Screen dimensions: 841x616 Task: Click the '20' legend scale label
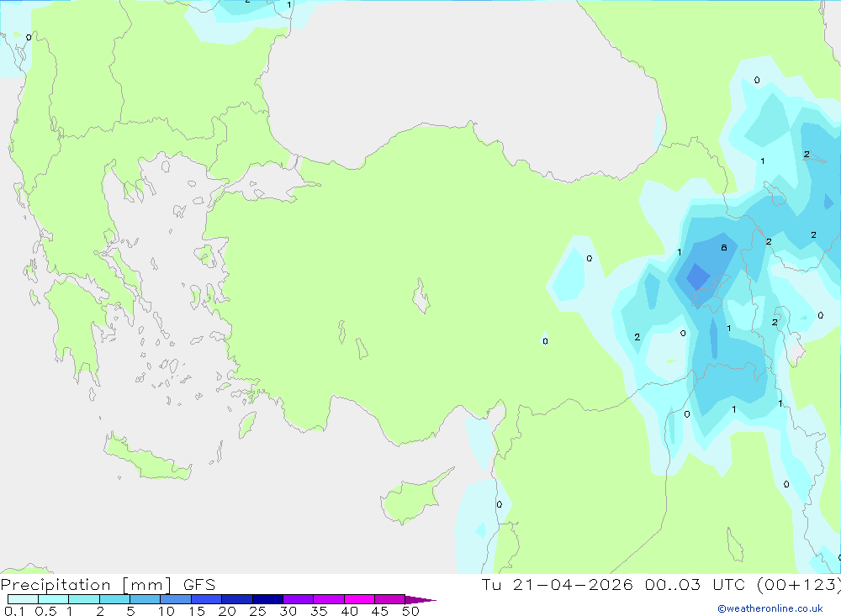(227, 611)
